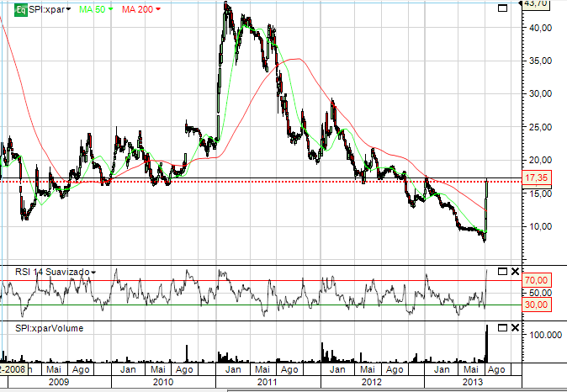567x392 pixels.
Task: Click the 2008 date tooltip label
Action: (13, 369)
